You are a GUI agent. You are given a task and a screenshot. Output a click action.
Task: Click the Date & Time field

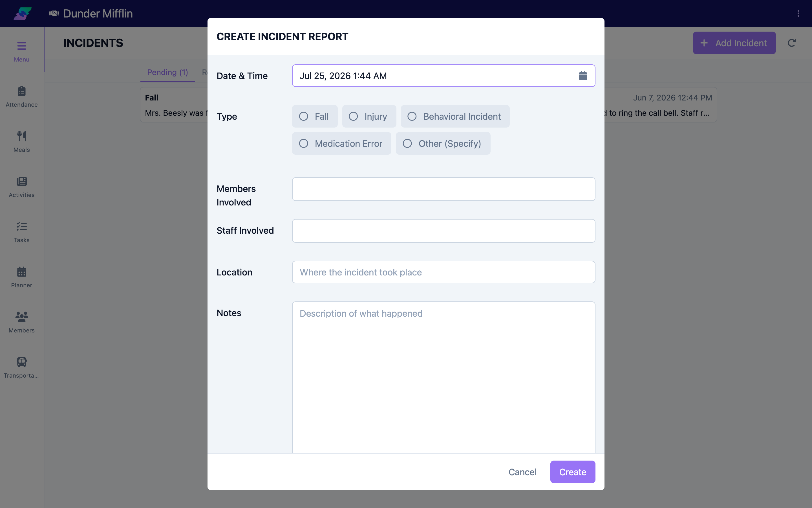[443, 76]
